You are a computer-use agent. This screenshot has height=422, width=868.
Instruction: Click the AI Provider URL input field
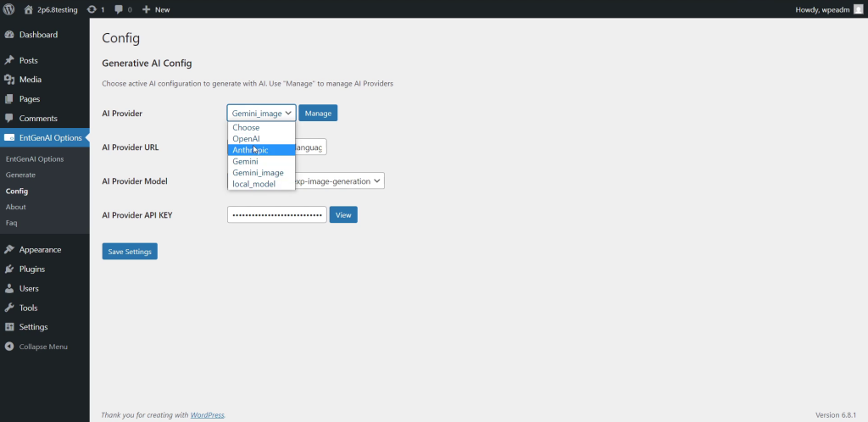coord(310,147)
